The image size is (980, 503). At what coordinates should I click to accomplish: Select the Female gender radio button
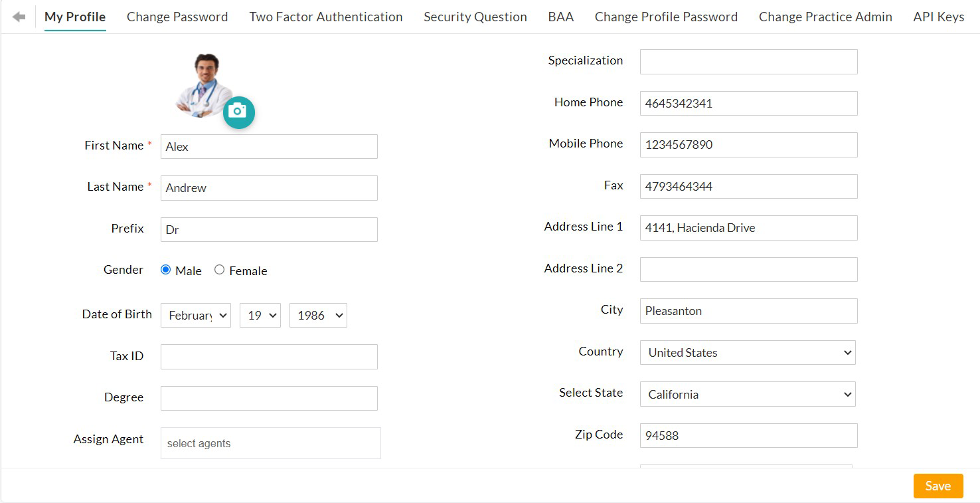[x=219, y=270]
